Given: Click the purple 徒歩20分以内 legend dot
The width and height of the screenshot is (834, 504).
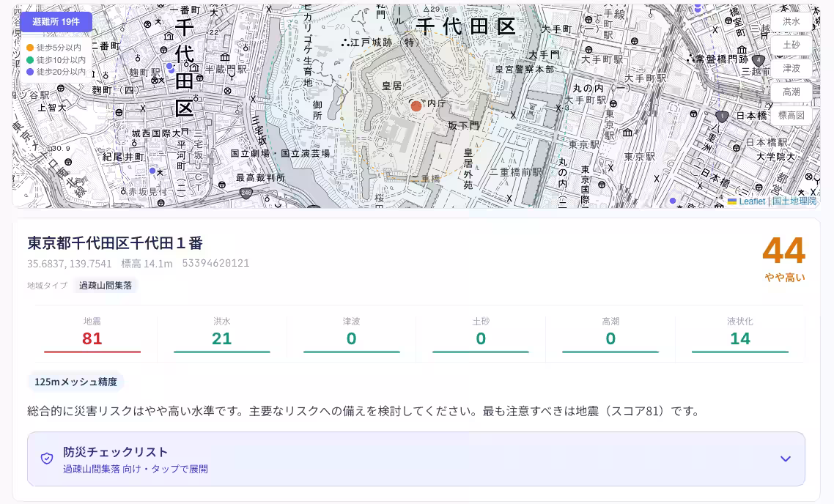Looking at the screenshot, I should (x=30, y=72).
